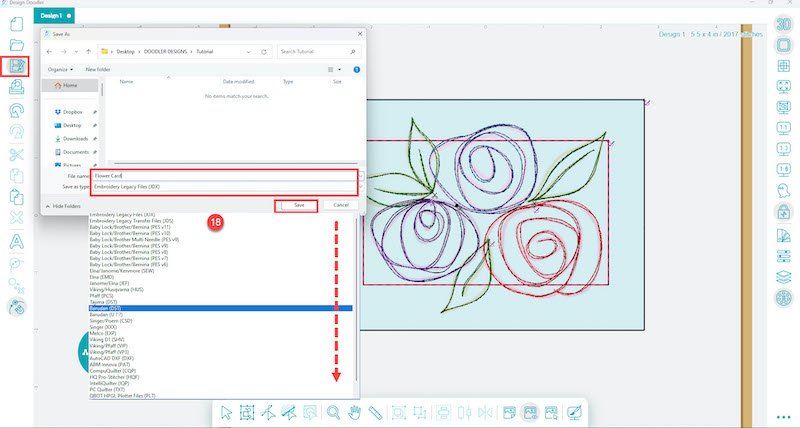Image resolution: width=800 pixels, height=428 pixels.
Task: Sort by the Name column header
Action: tap(126, 82)
